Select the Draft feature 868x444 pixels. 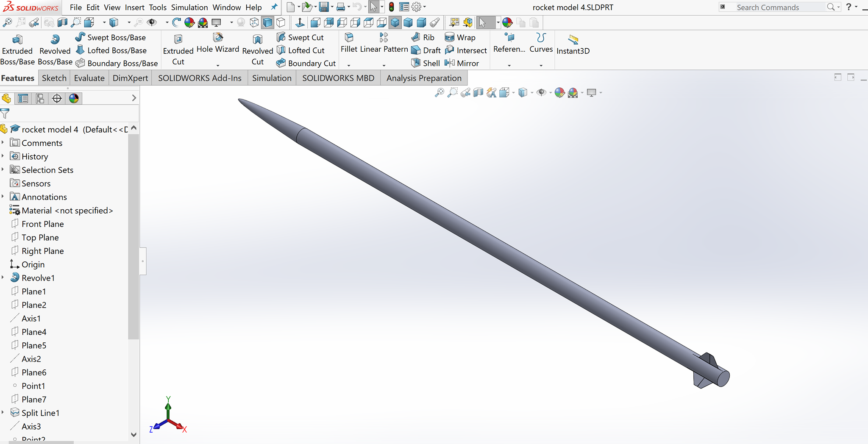426,50
